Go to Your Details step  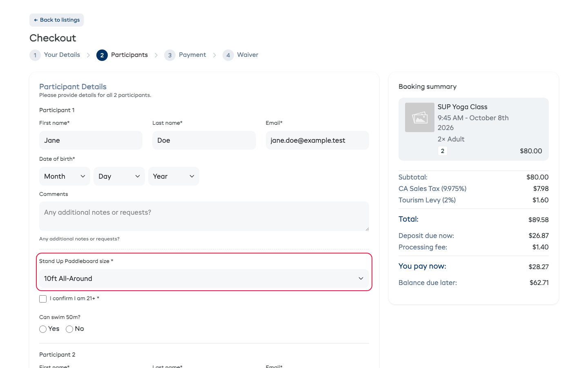62,55
